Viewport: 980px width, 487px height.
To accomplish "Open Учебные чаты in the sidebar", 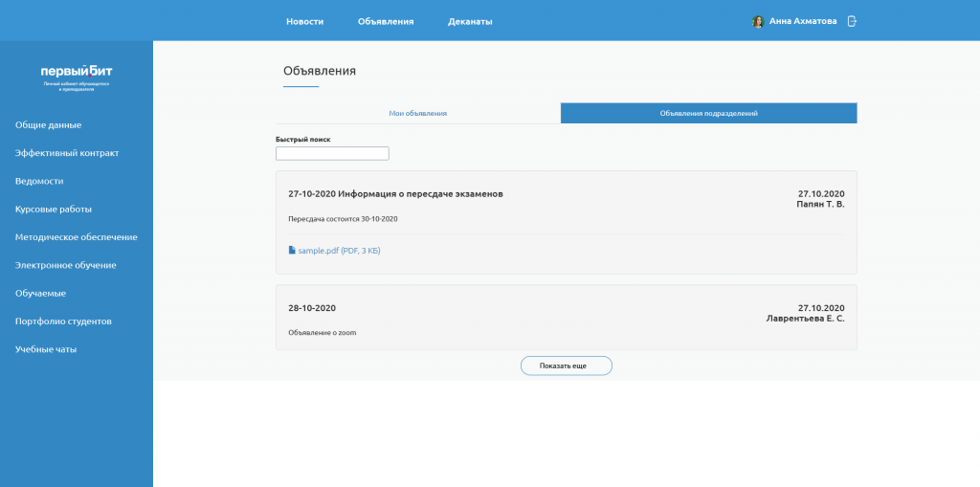I will 46,349.
